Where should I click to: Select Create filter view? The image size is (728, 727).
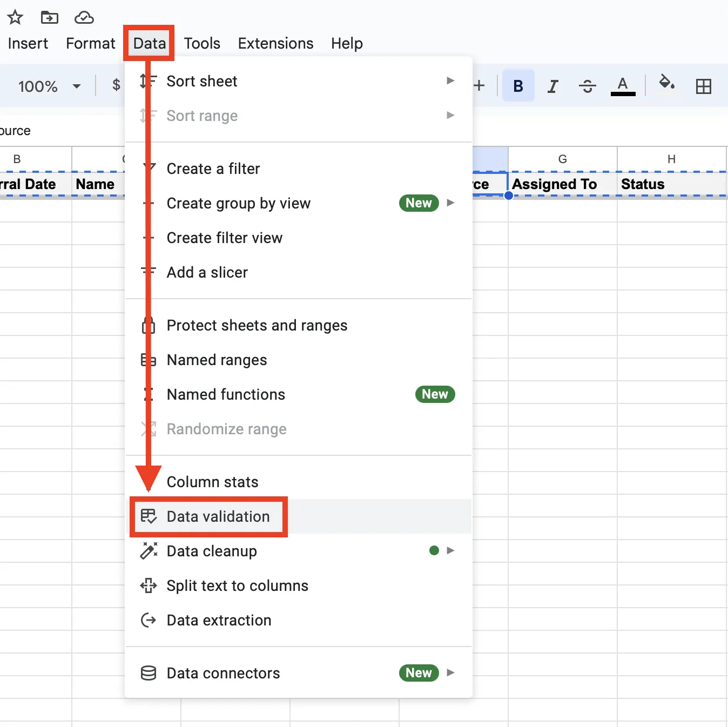299,238
